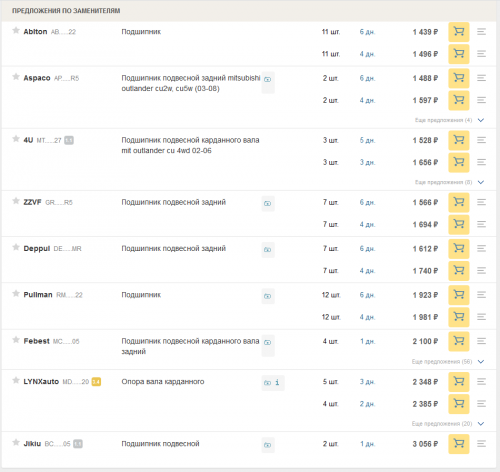Add Febest bearing for 2 100 ₽ to cart
Viewport: 500px width, 472px height.
click(x=459, y=341)
